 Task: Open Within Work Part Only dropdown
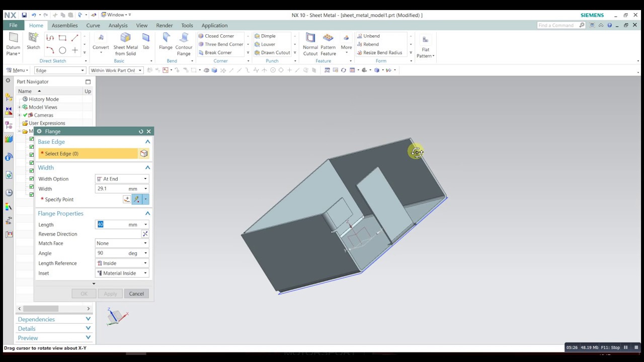coord(116,70)
